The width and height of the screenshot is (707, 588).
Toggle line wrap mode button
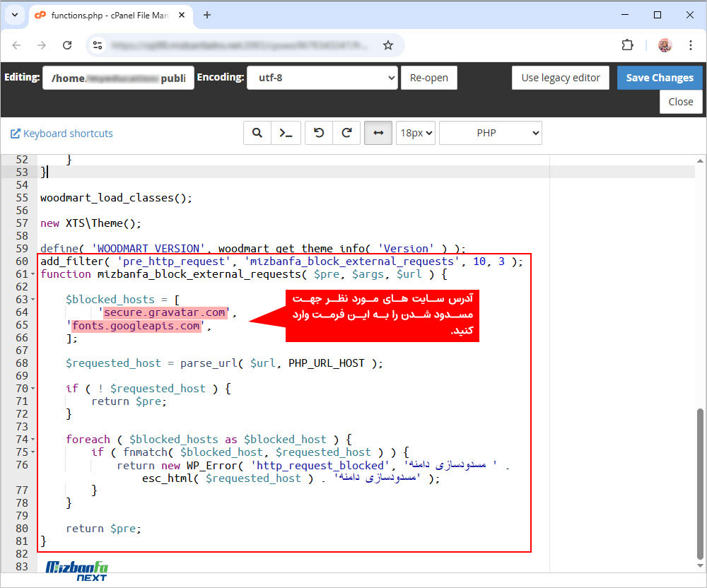(378, 133)
